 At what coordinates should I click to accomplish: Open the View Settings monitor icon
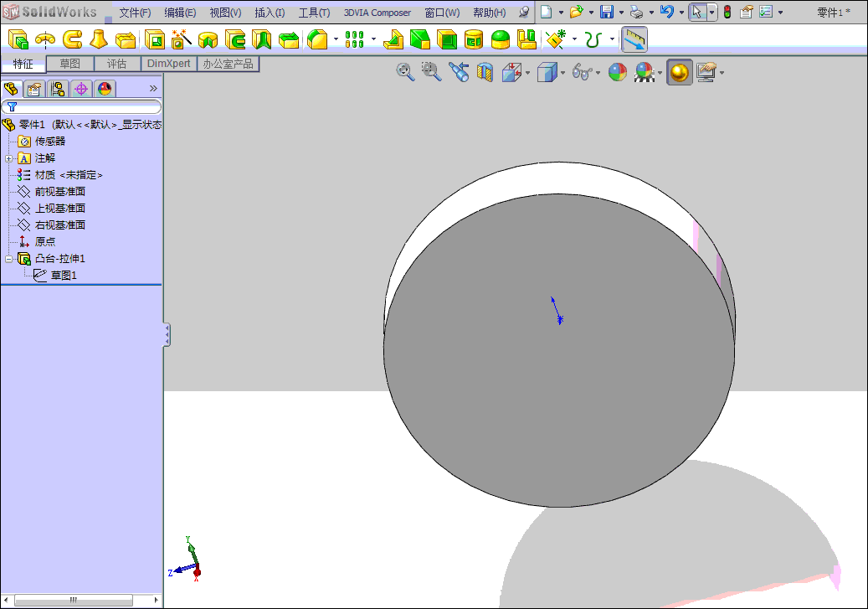(x=707, y=72)
